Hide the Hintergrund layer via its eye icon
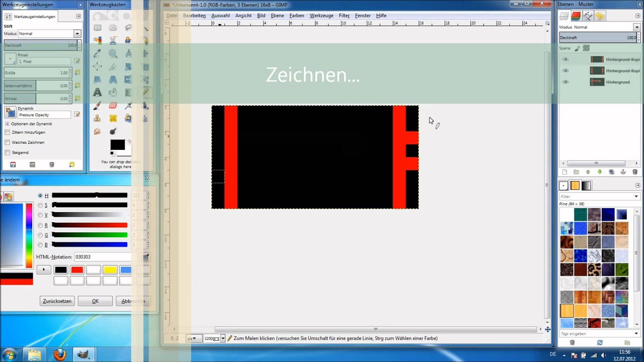Image resolution: width=644 pixels, height=362 pixels. tap(566, 82)
